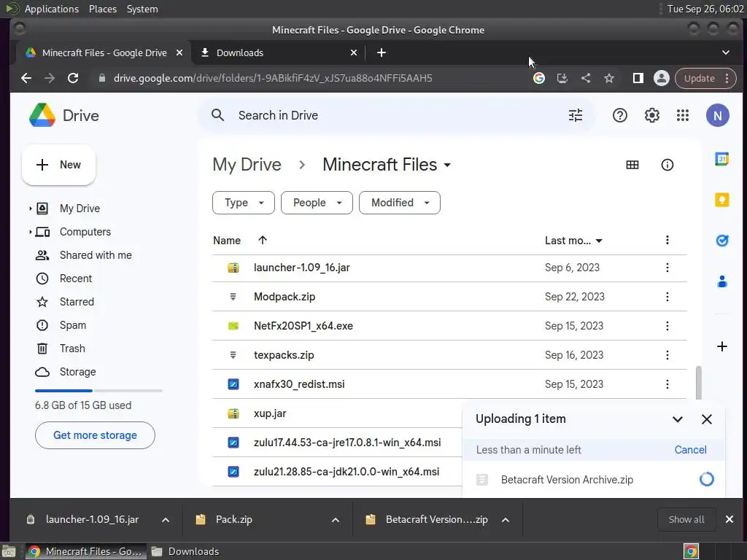Open Google Contacts side panel

coord(721,281)
